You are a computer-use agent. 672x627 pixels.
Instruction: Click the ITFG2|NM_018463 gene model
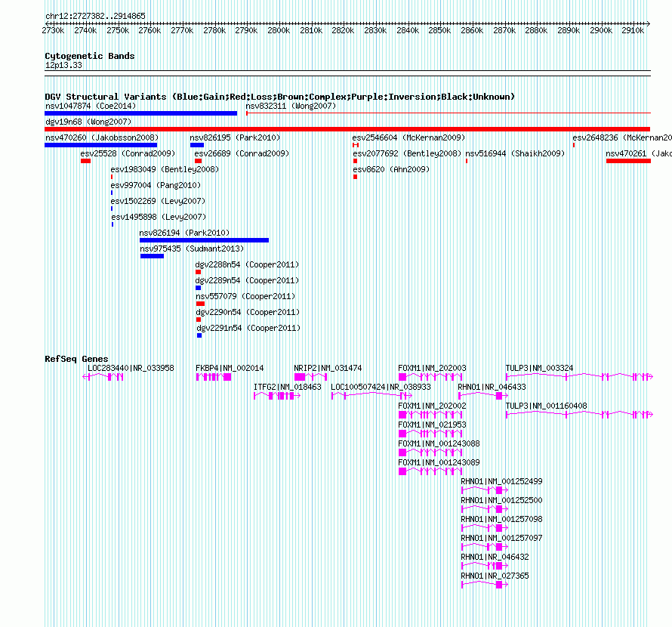coord(277,396)
